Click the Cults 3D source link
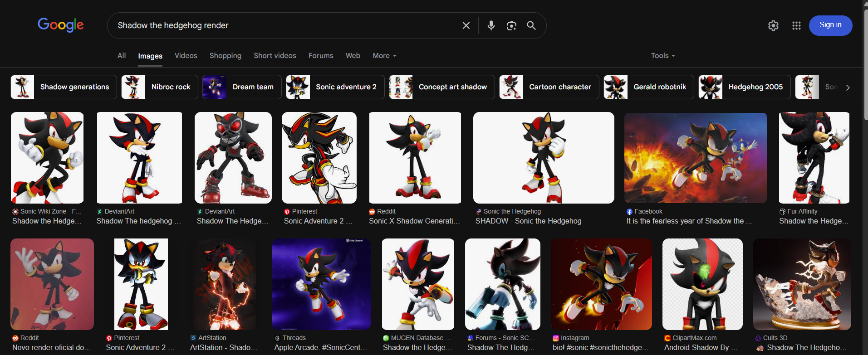 (771, 338)
